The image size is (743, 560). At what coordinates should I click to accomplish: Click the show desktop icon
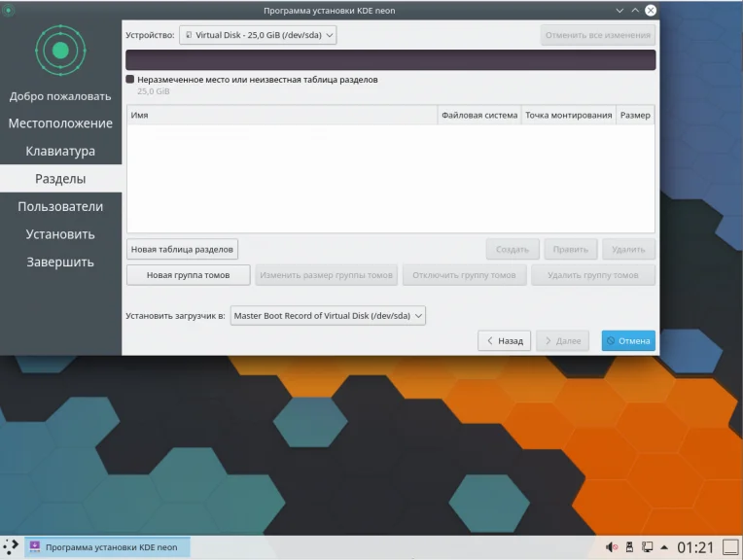[x=730, y=547]
